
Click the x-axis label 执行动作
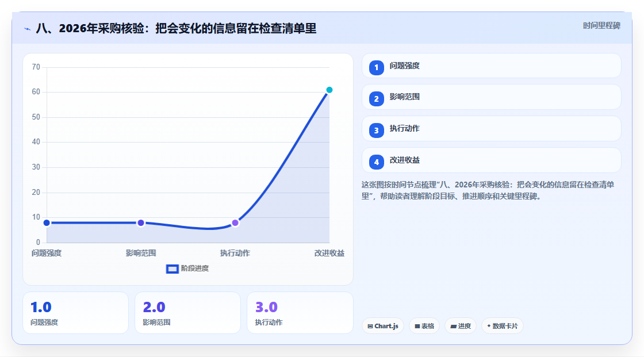point(235,253)
